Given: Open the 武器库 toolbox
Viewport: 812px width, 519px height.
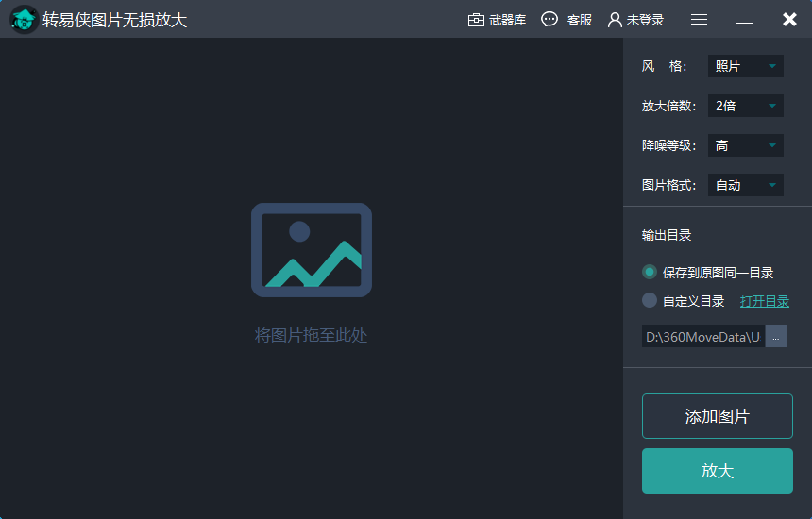Looking at the screenshot, I should [498, 20].
